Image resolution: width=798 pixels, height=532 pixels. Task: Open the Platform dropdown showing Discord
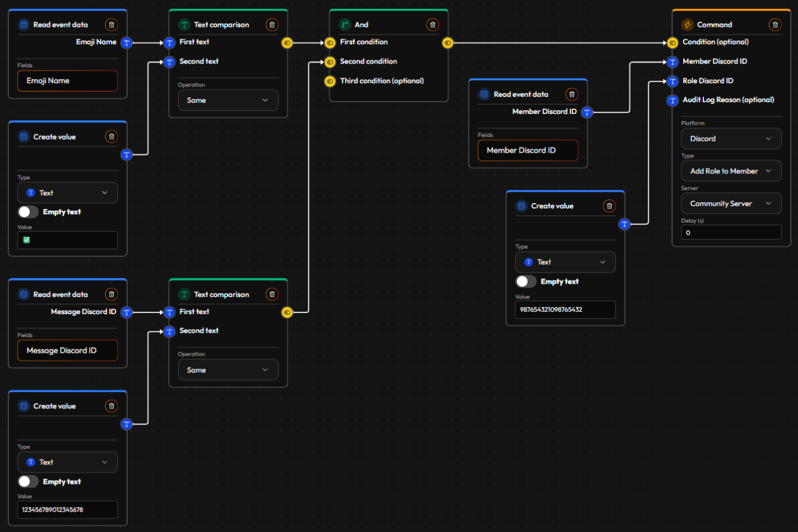click(x=731, y=138)
